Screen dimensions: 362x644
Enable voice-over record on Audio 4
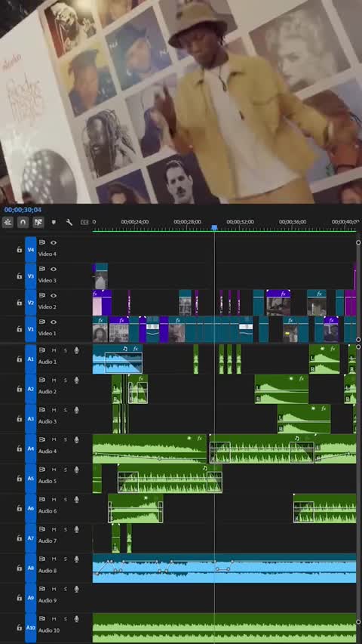tap(76, 440)
